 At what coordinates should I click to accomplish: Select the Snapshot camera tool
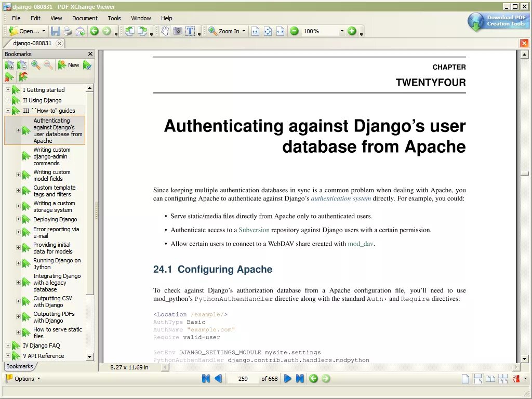pyautogui.click(x=178, y=31)
